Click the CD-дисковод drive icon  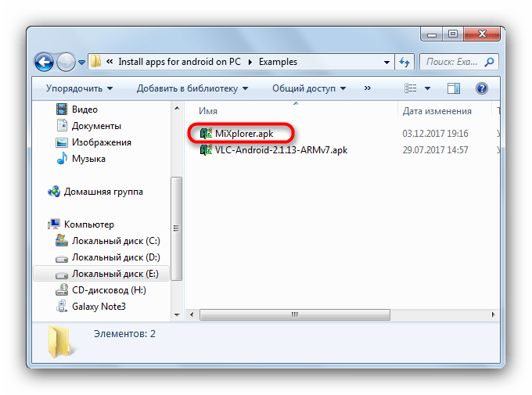point(61,290)
